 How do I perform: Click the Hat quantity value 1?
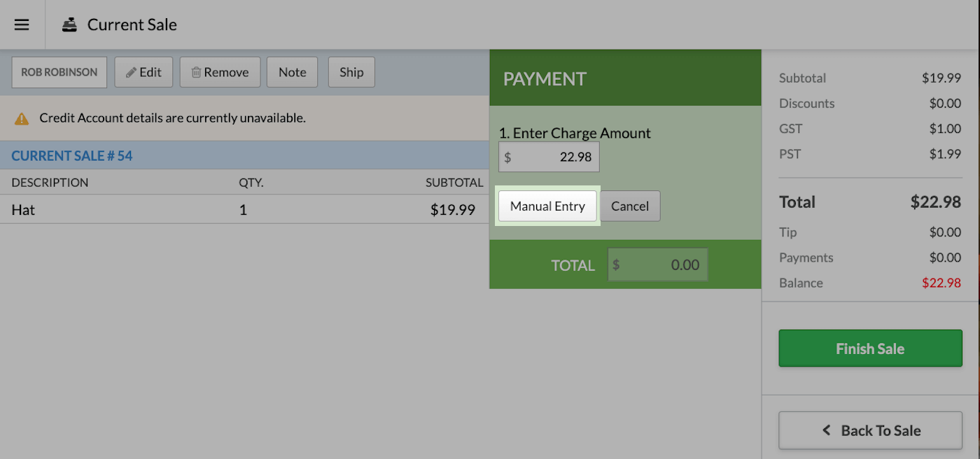coord(243,209)
